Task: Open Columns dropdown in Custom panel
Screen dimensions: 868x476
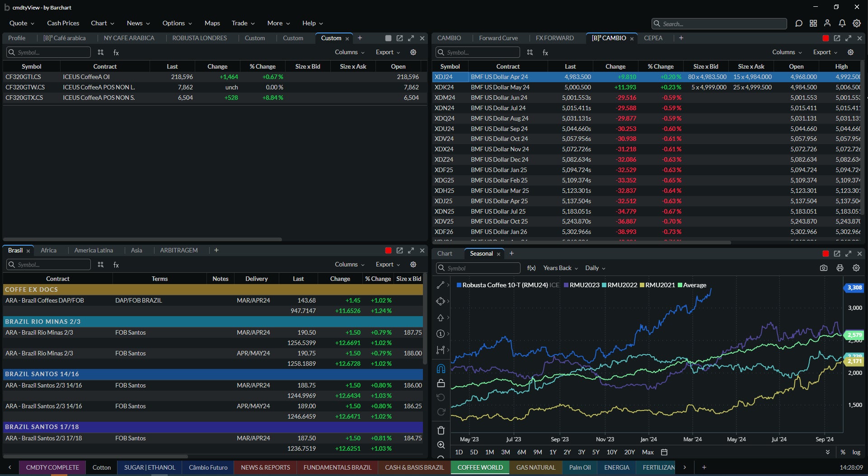Action: click(349, 52)
